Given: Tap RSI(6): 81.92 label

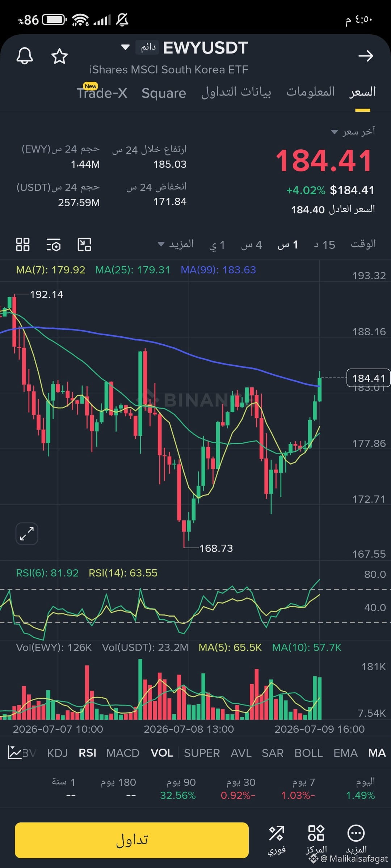Looking at the screenshot, I should click(47, 573).
